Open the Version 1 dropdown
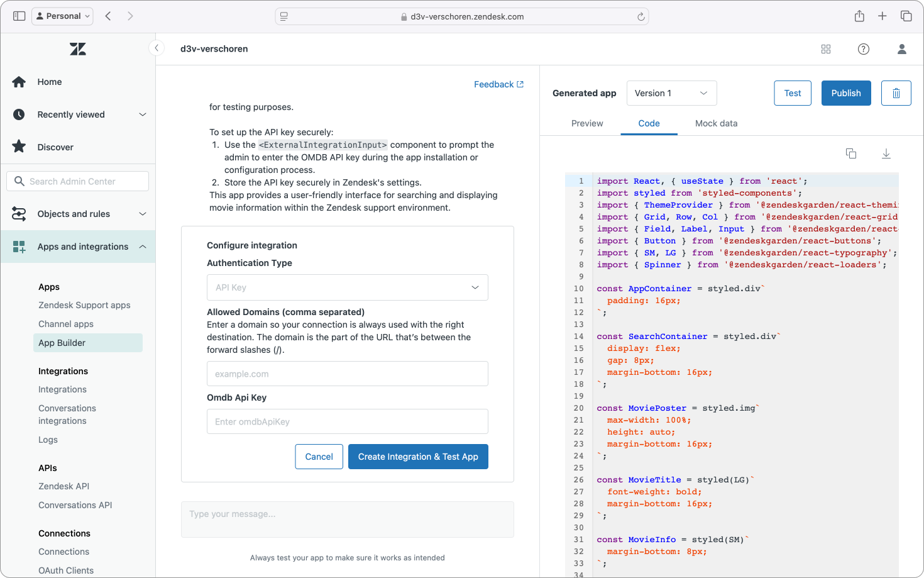The height and width of the screenshot is (578, 924). (x=672, y=93)
